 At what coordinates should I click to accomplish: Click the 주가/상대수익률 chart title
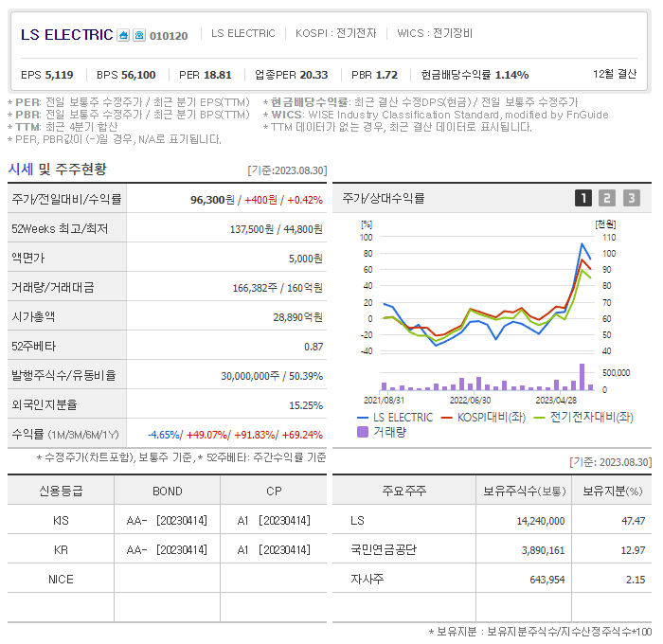pyautogui.click(x=383, y=198)
